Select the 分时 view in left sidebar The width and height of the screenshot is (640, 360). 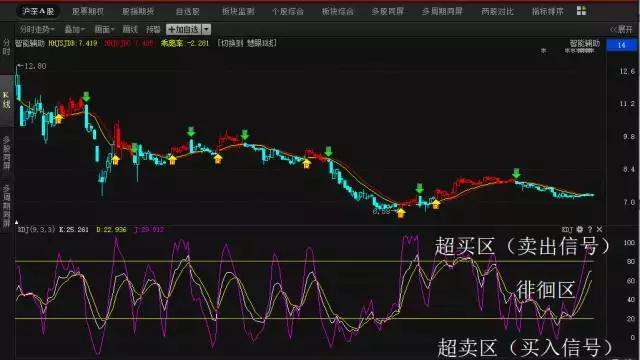[x=6, y=47]
